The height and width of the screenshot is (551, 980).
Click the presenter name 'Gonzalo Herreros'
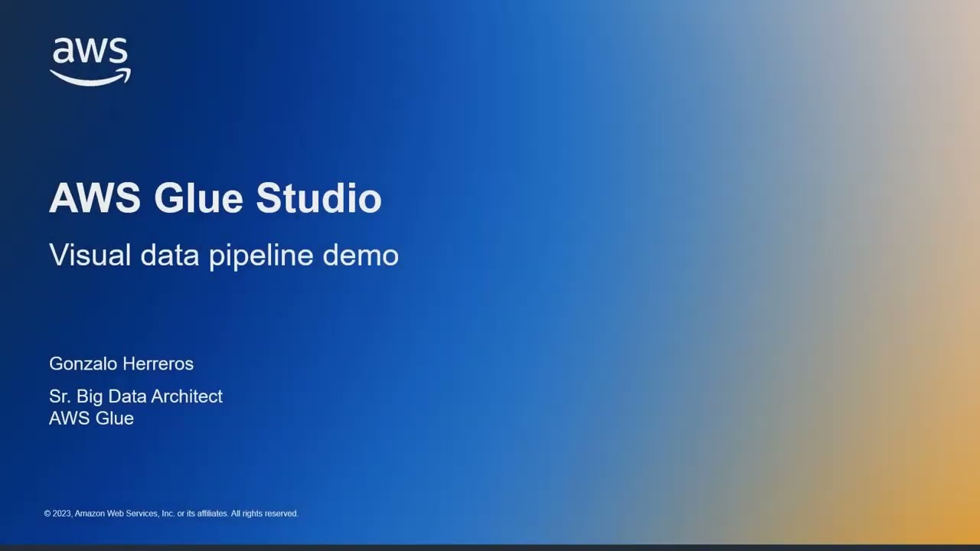pyautogui.click(x=121, y=364)
